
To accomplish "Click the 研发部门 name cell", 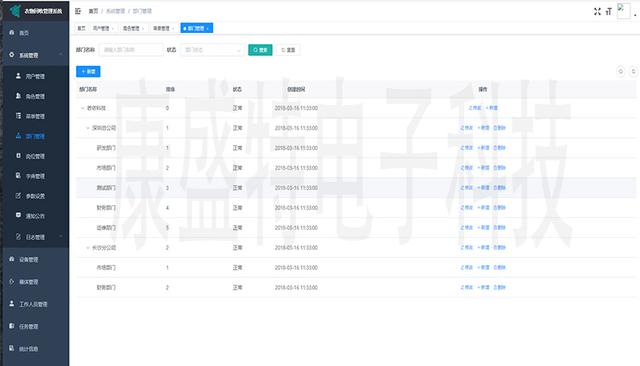I will (106, 148).
